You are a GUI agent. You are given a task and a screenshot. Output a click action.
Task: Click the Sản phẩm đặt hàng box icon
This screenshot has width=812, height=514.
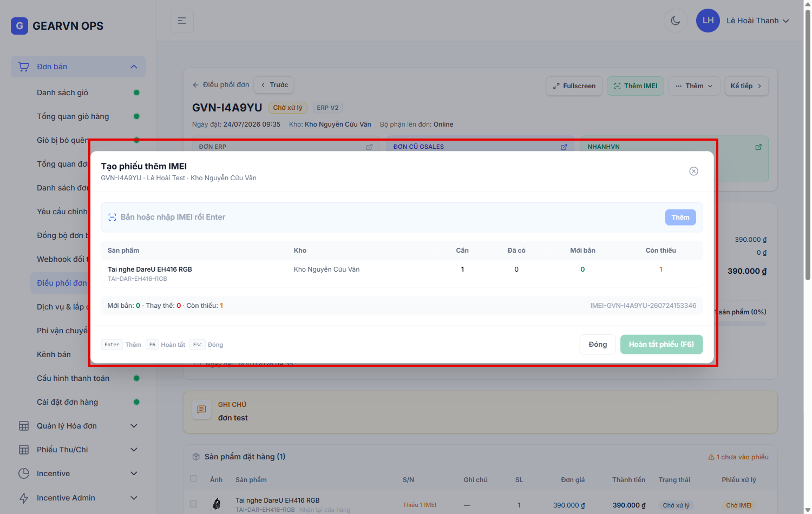[196, 457]
